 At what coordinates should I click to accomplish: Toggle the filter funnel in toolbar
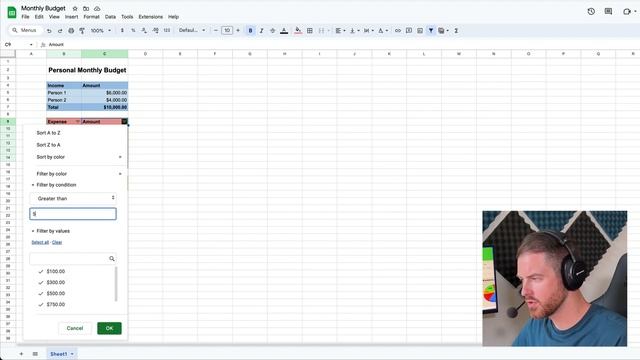click(x=431, y=31)
